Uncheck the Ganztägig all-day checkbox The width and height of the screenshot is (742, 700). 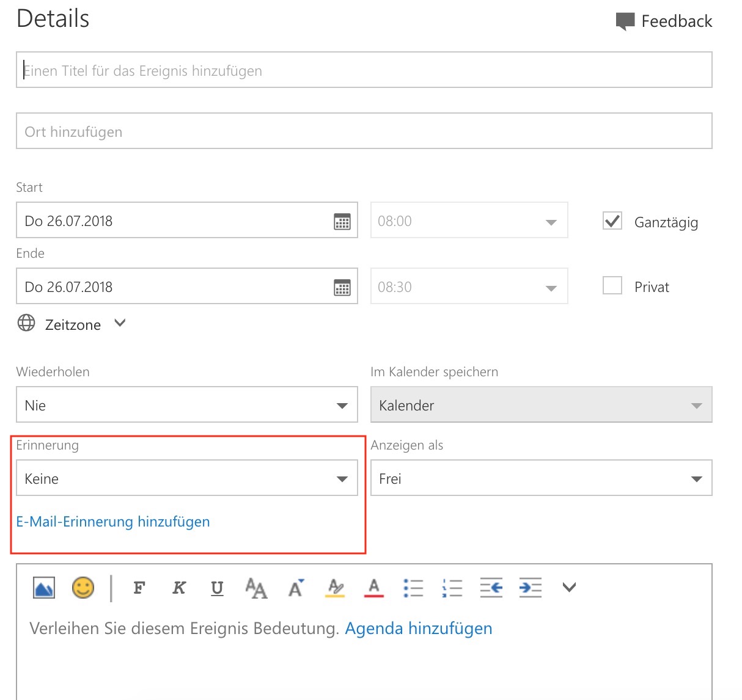(612, 221)
